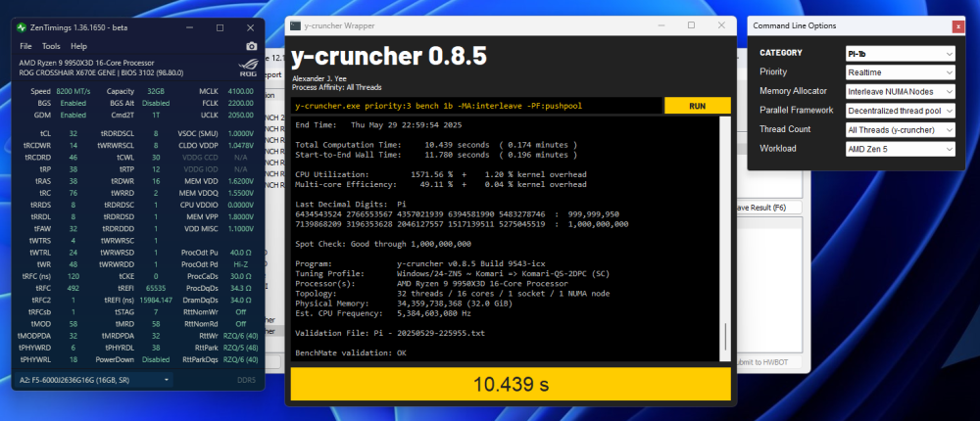Click the 'Spot Check: Good through 1,000,000,000' line
Screen dimensions: 980x421
click(383, 244)
